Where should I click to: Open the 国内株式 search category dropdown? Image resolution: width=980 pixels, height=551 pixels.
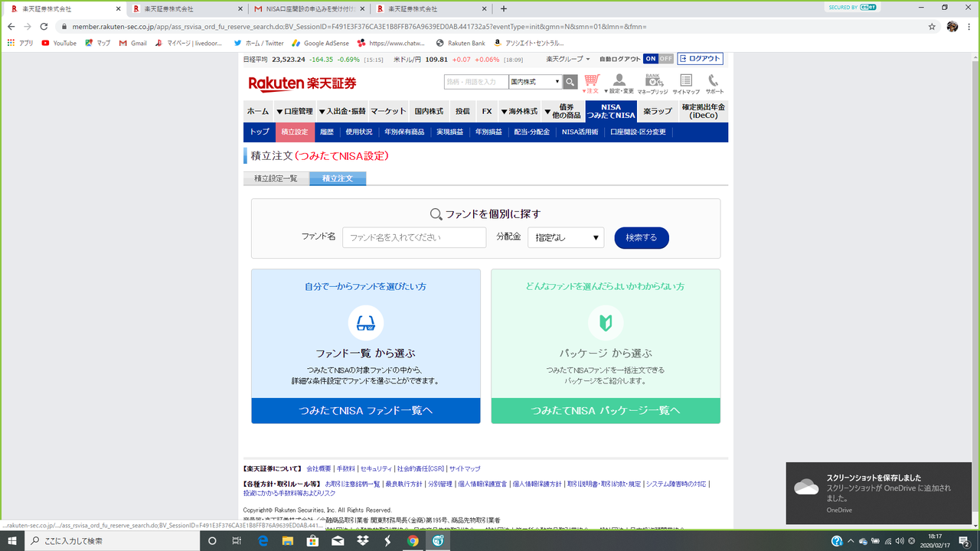(535, 82)
